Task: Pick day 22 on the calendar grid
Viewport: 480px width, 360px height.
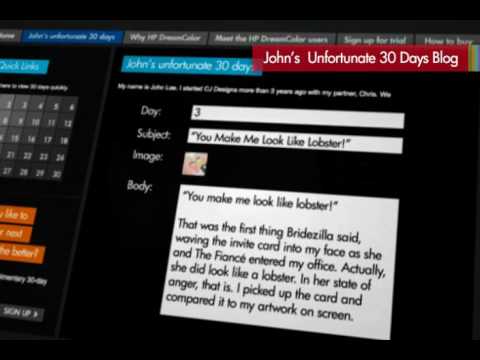Action: point(27,156)
